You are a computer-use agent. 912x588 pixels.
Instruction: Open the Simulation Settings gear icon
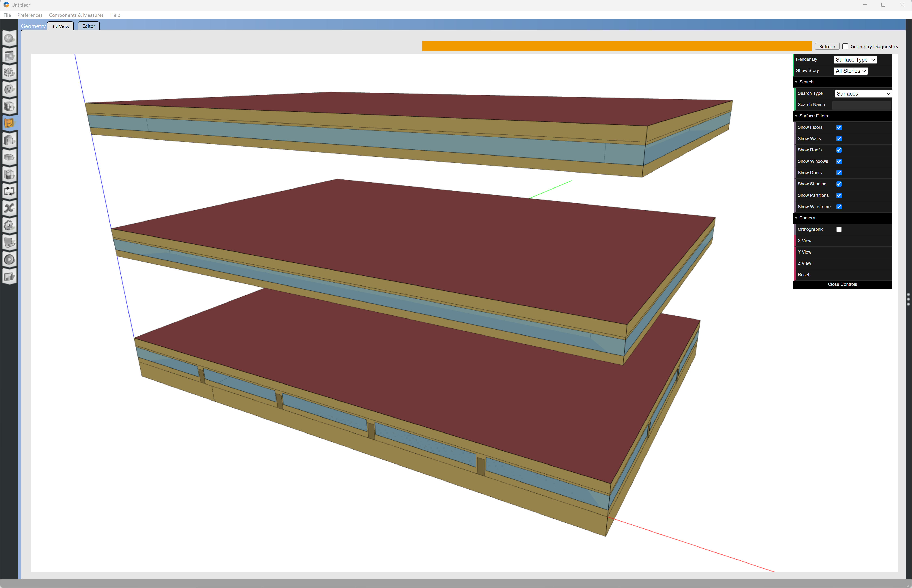pos(9,225)
